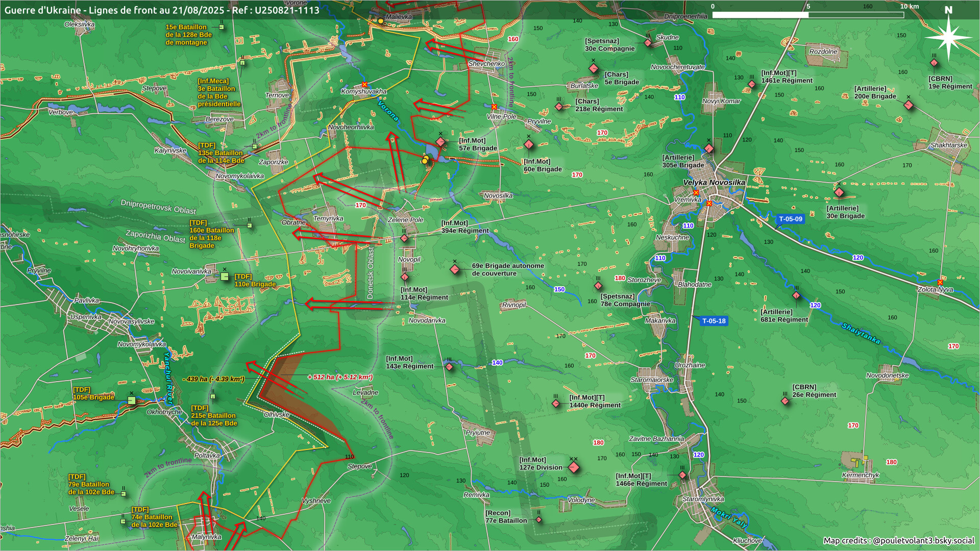Click the Velyka Novosilka town label
This screenshot has height=551, width=980.
714,182
